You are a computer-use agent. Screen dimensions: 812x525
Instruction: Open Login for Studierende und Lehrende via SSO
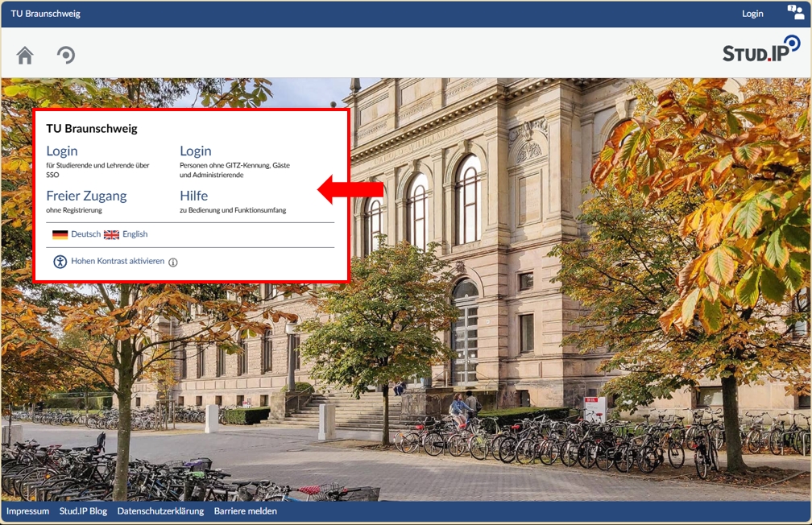(62, 151)
